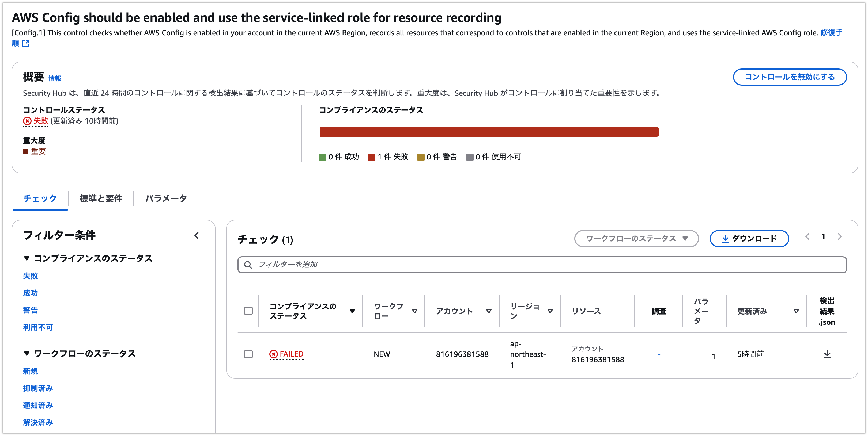Sort by コンプライアンスのステータス column arrow
The image size is (868, 436).
coord(352,311)
